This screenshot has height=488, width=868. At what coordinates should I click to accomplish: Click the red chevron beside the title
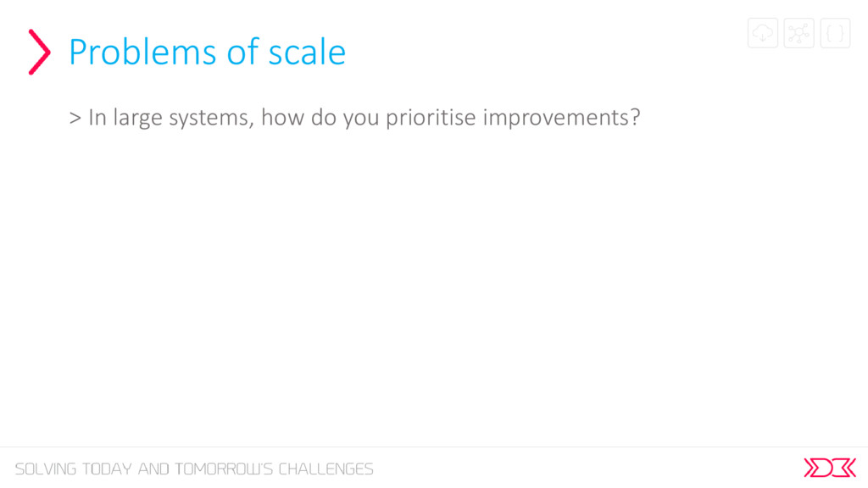click(x=39, y=52)
